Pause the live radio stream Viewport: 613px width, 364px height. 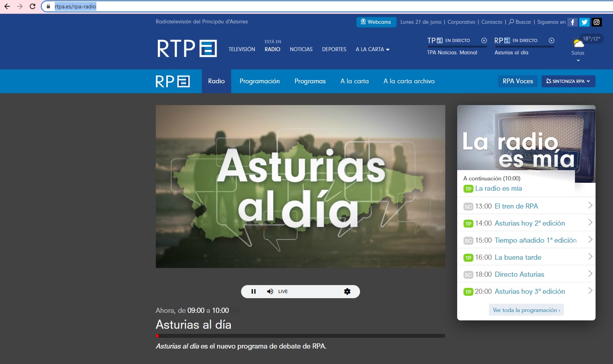point(253,291)
